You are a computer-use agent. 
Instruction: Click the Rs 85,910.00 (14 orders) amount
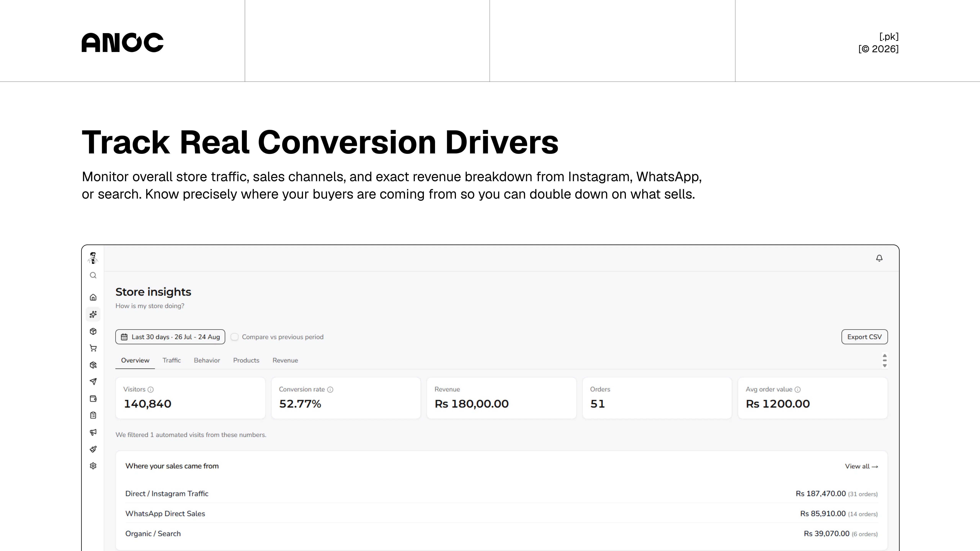click(x=839, y=514)
